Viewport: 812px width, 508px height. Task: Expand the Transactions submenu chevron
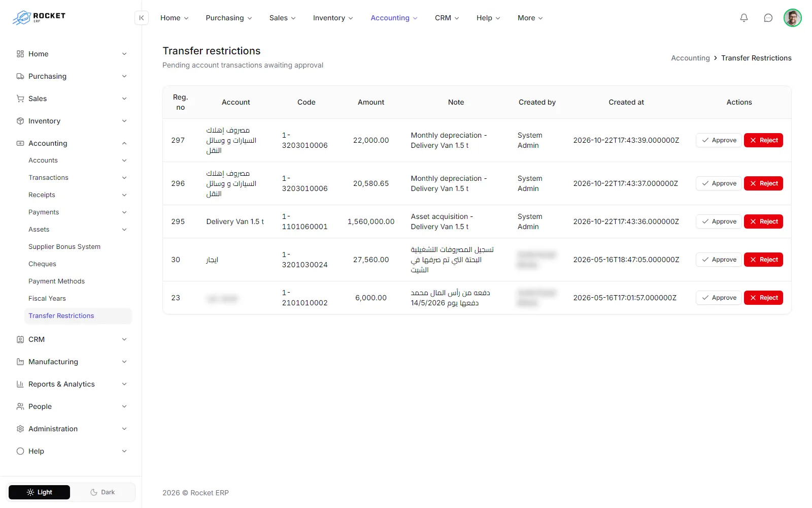124,178
